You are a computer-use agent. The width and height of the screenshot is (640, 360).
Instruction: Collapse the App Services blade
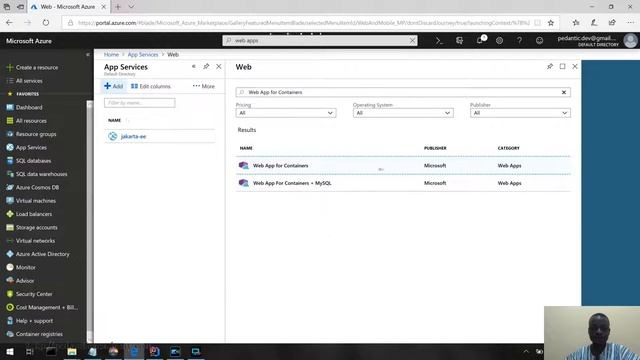(x=193, y=66)
